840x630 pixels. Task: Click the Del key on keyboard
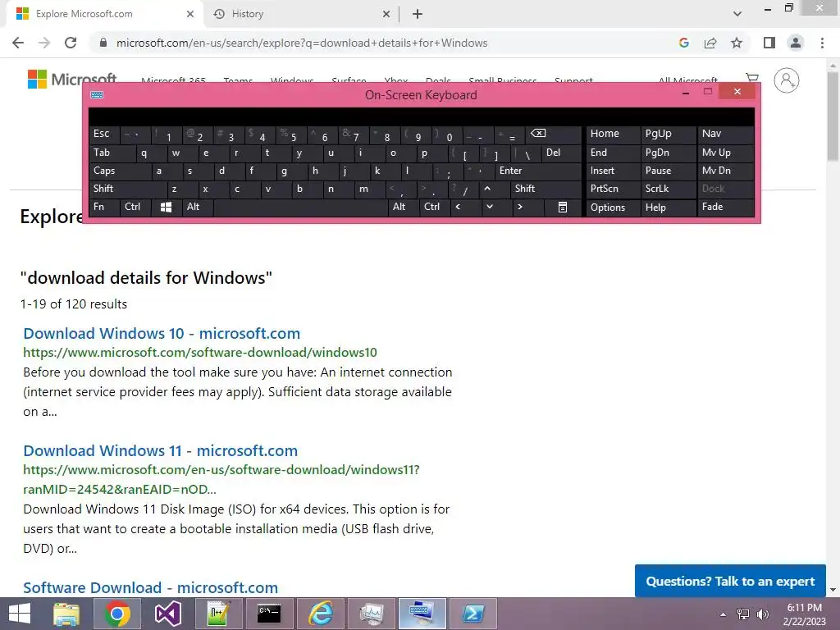pos(561,153)
